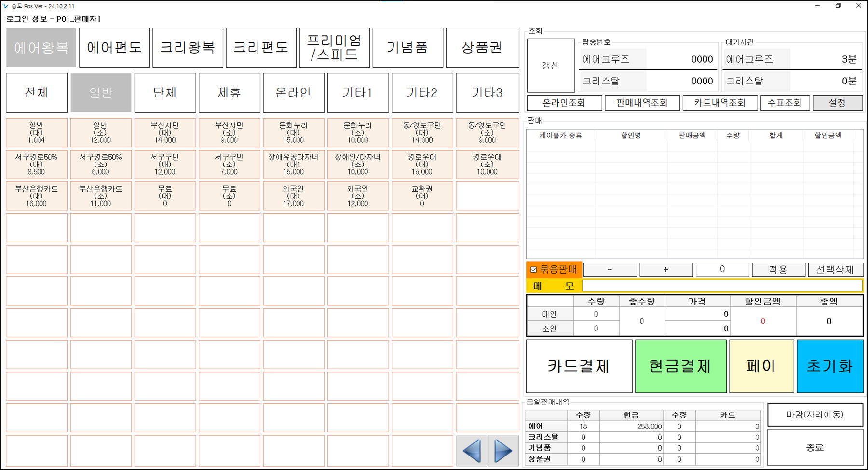Click the green 현금결제 cash payment button
Screen dimensions: 868x470
(680, 366)
